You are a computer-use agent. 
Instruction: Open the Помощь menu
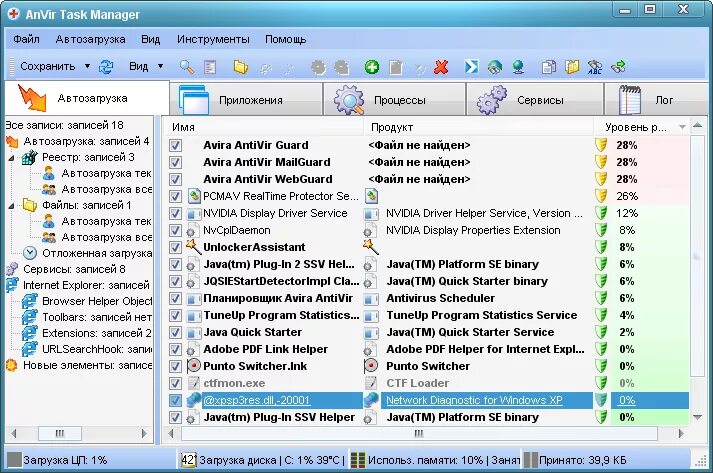coord(286,39)
